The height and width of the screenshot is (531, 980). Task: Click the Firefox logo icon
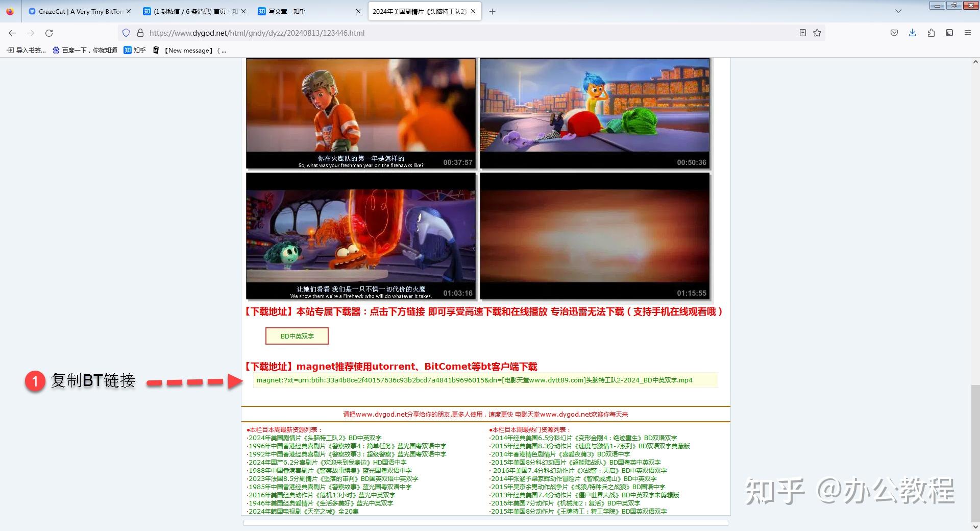[10, 11]
